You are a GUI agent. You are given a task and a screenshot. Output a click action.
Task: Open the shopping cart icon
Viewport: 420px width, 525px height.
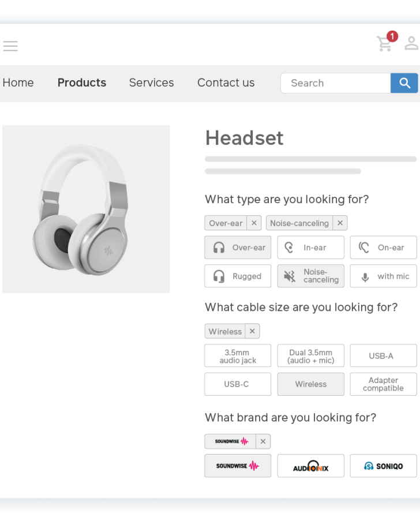[x=385, y=44]
